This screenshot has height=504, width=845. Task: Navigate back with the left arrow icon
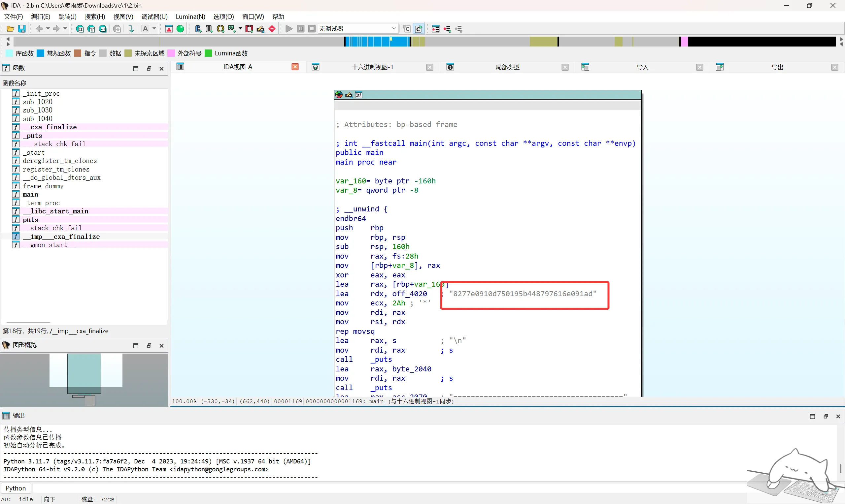(39, 29)
